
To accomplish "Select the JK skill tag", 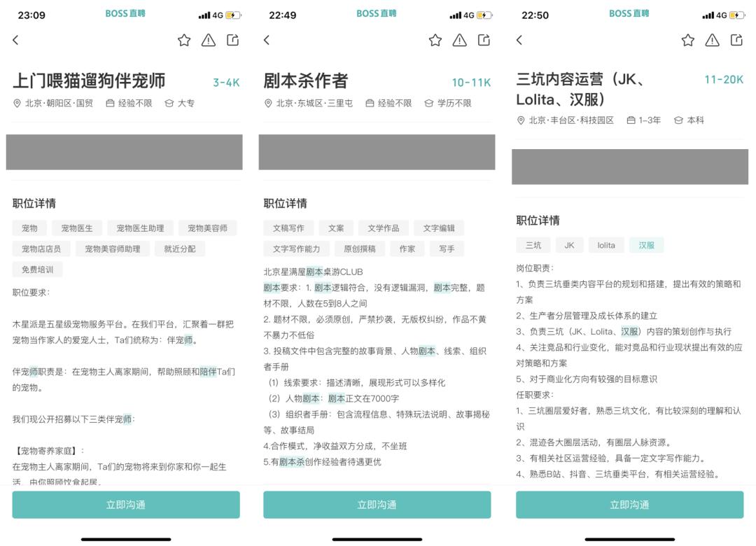I will [x=569, y=245].
